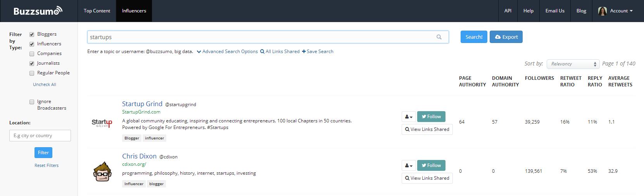Open the Help menu item
Image resolution: width=644 pixels, height=196 pixels.
click(x=528, y=11)
